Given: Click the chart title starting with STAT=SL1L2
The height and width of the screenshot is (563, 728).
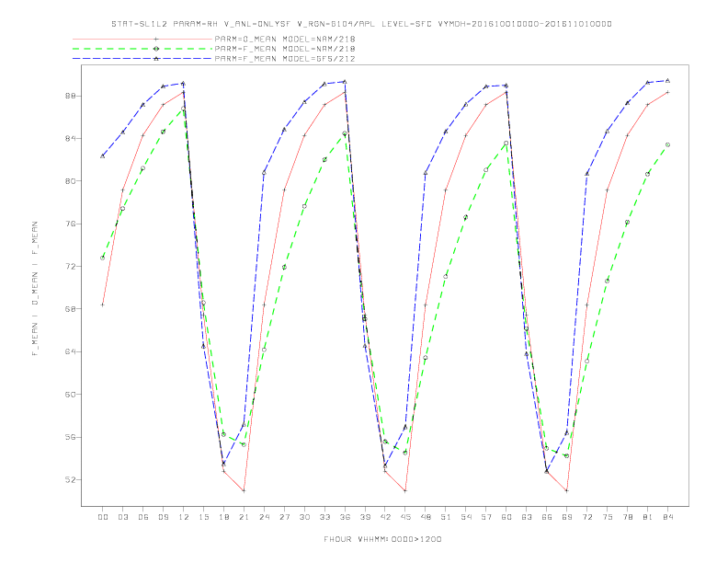Looking at the screenshot, I should point(361,24).
